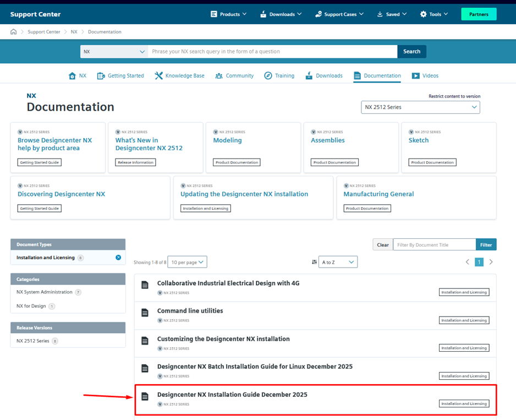Open What's New in Designcenter NX 2512

tap(149, 144)
